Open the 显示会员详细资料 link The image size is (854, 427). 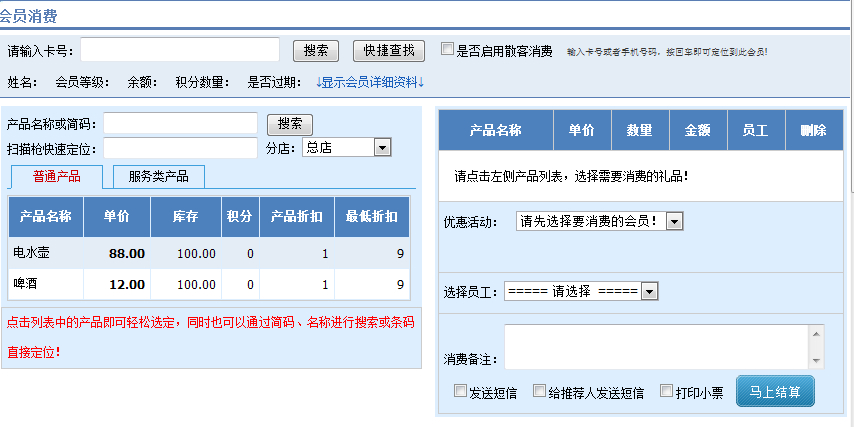pos(370,82)
